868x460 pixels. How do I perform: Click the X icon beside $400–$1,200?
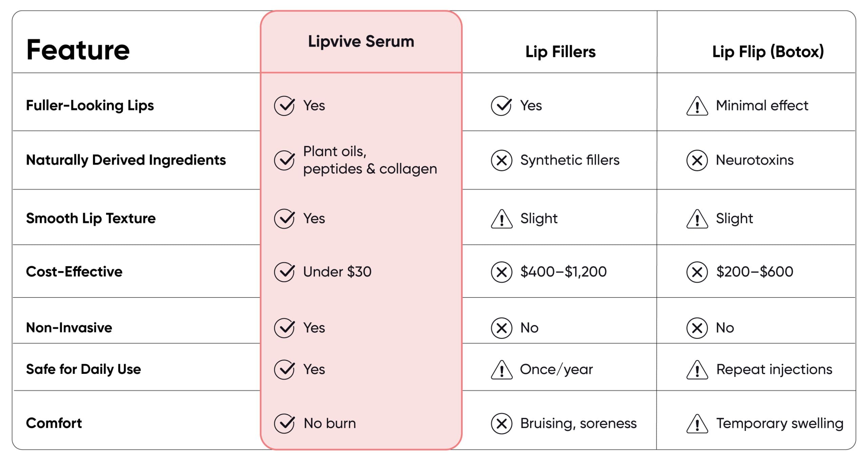[x=501, y=272]
